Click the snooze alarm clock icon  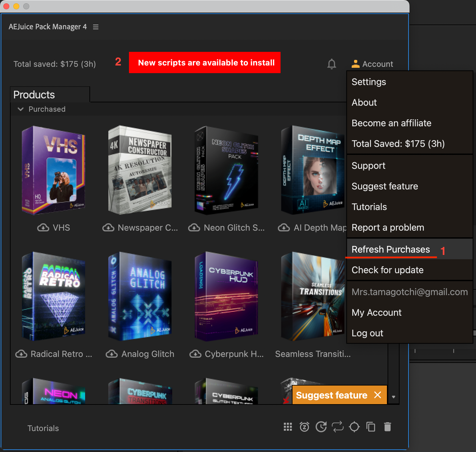point(304,427)
